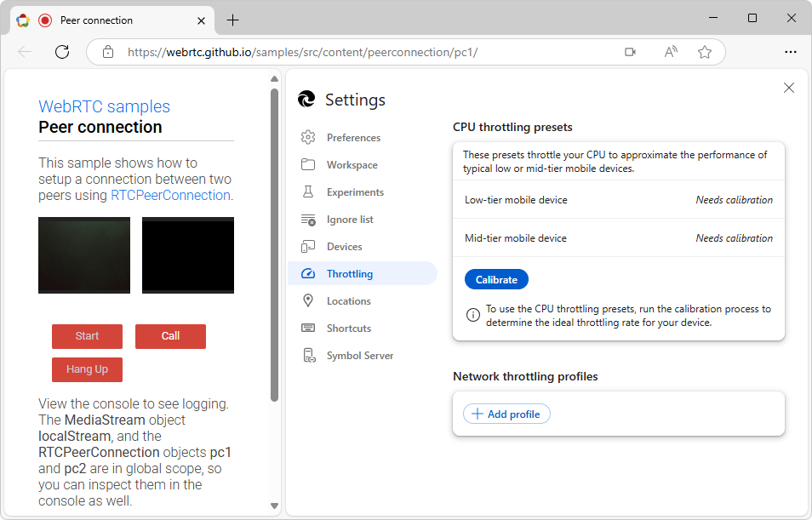The image size is (812, 520).
Task: Select the Throttling gauge icon
Action: 308,273
